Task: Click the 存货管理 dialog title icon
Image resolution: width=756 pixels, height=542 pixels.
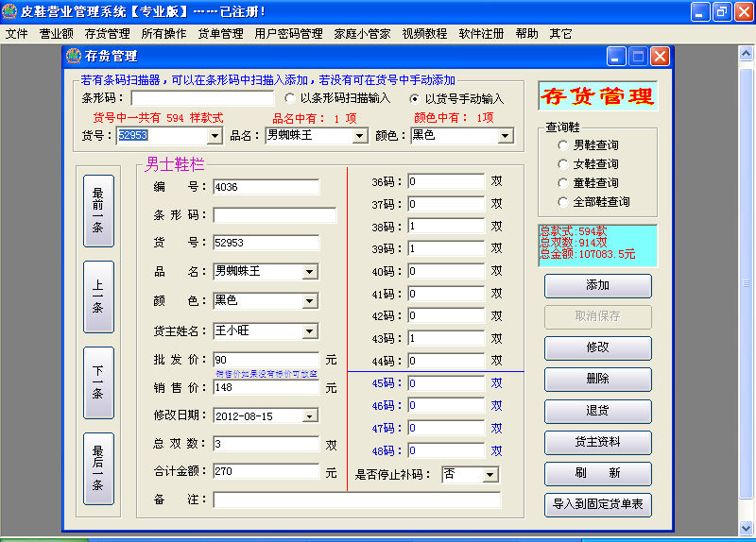Action: pyautogui.click(x=74, y=57)
